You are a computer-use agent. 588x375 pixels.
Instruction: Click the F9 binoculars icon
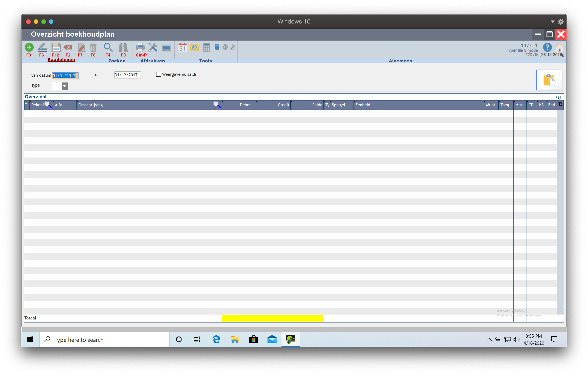click(x=123, y=47)
